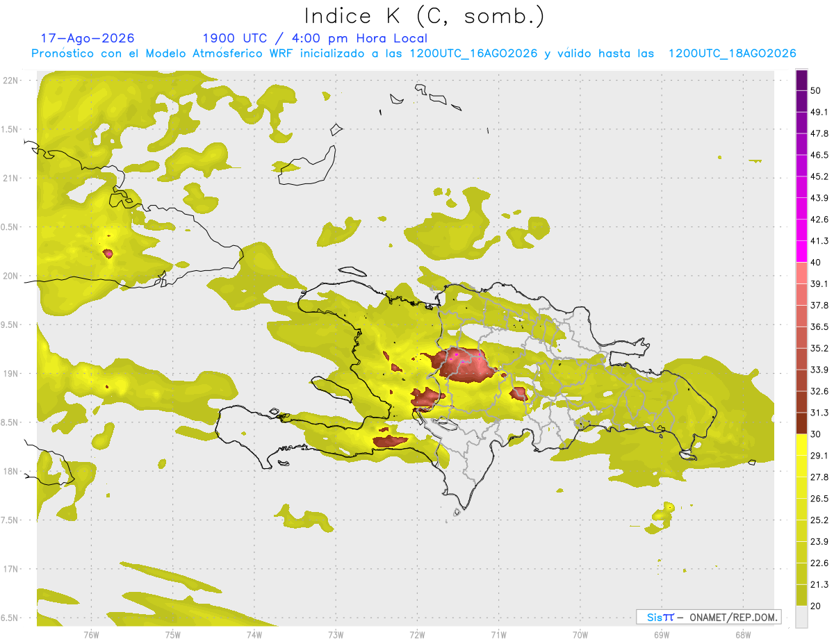
Task: Click the colorbar value "30"
Action: tap(817, 434)
